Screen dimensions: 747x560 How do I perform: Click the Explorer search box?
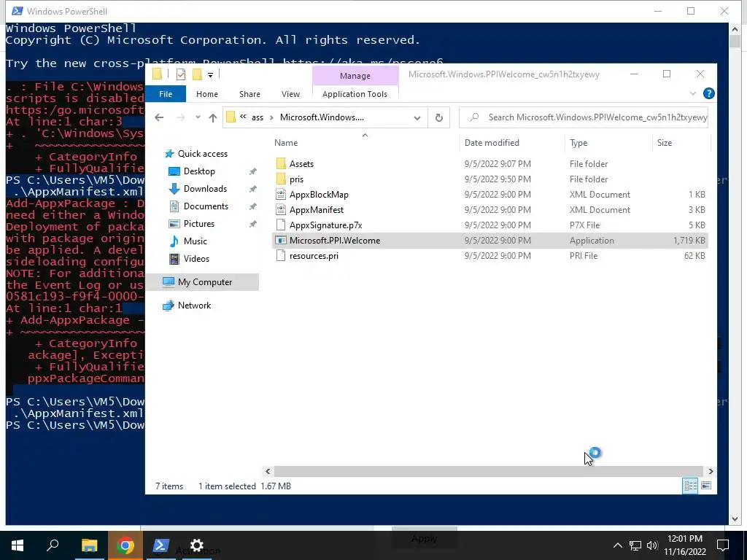coord(584,117)
